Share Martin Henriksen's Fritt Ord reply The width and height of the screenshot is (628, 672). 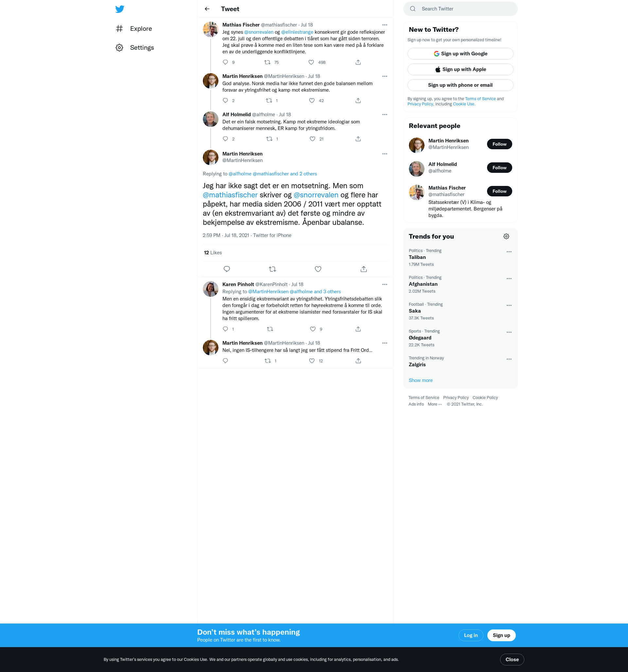[x=358, y=361]
